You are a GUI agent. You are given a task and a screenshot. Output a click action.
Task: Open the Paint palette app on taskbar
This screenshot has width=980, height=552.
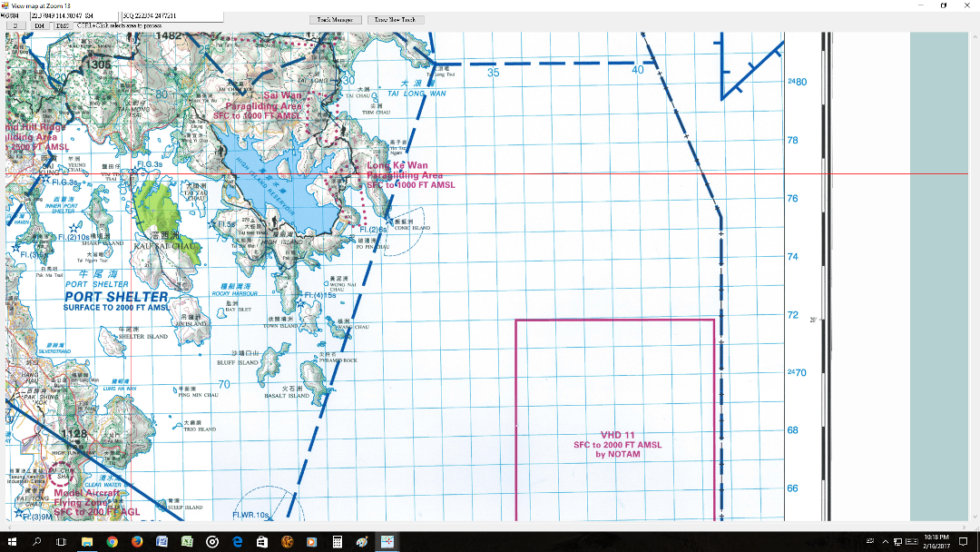(362, 541)
